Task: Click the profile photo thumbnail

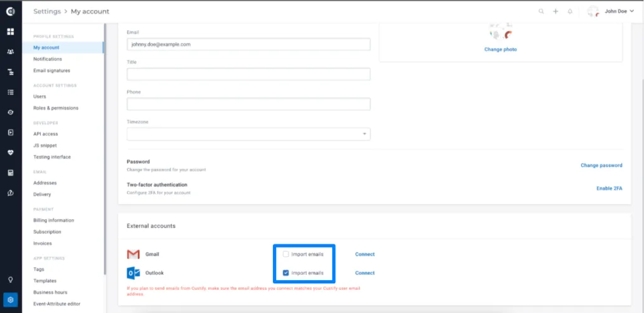Action: (x=501, y=33)
